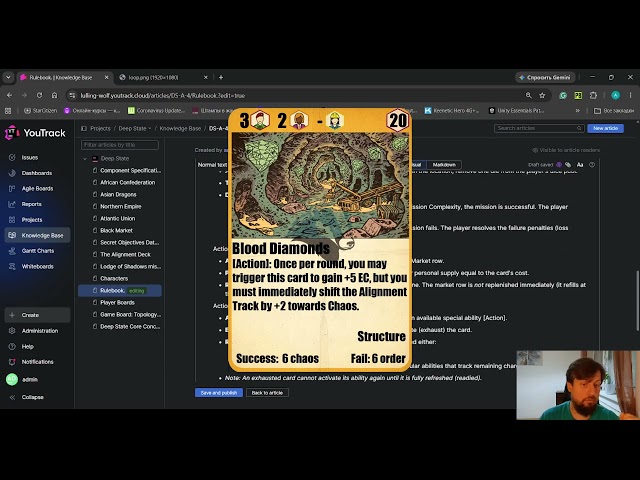Image resolution: width=640 pixels, height=480 pixels.
Task: Open StarCitizen bookmark
Action: click(x=40, y=111)
